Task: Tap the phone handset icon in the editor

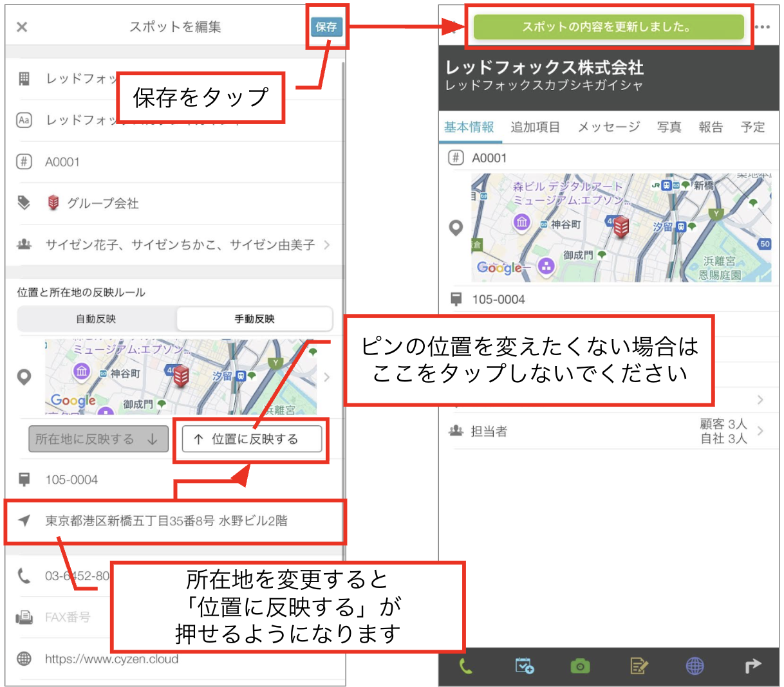Action: pyautogui.click(x=24, y=576)
